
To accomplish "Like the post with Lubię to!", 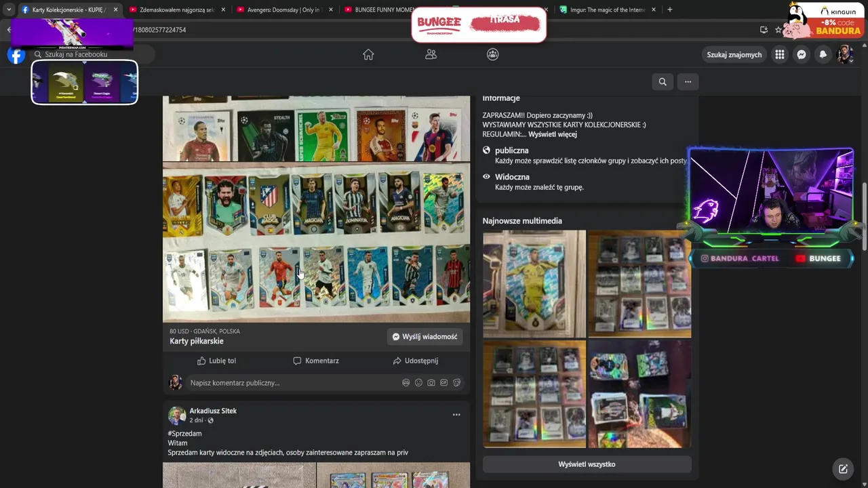I will point(216,361).
